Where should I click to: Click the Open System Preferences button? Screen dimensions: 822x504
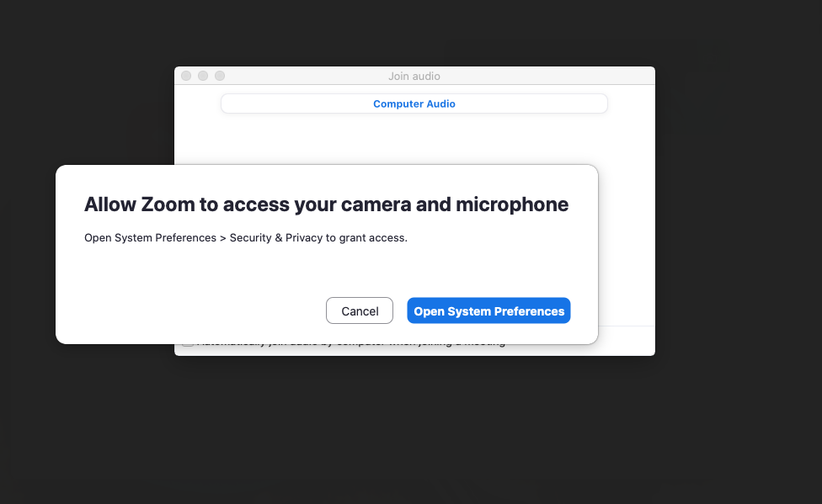[x=488, y=310]
